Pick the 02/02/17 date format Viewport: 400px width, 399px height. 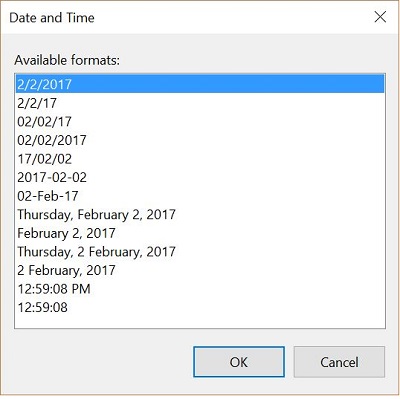click(200, 121)
